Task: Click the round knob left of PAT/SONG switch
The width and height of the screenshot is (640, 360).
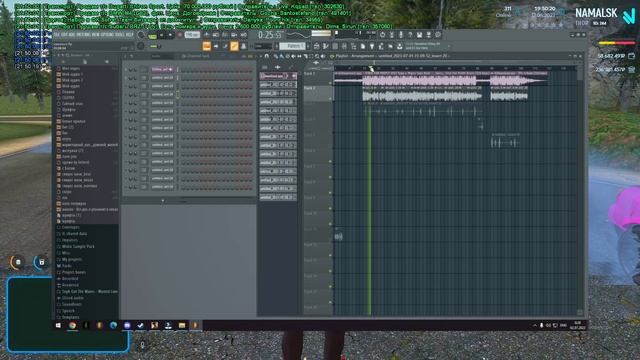Action: (x=141, y=35)
